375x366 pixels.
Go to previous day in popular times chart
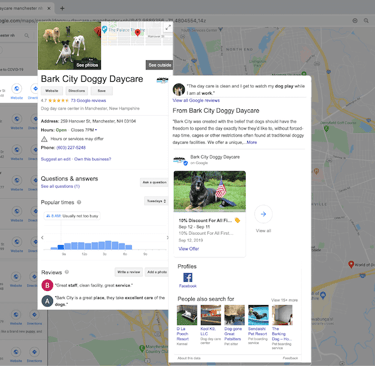pos(42,238)
